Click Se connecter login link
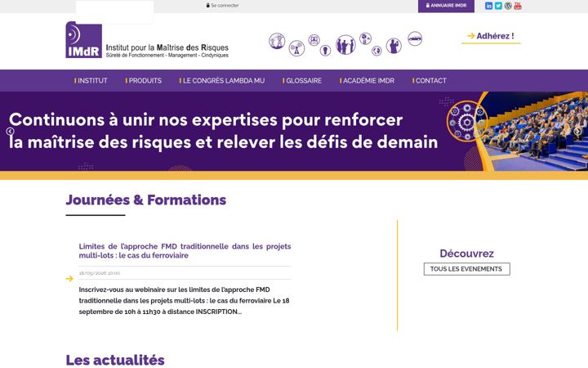Screen dimensions: 588x368 [222, 5]
